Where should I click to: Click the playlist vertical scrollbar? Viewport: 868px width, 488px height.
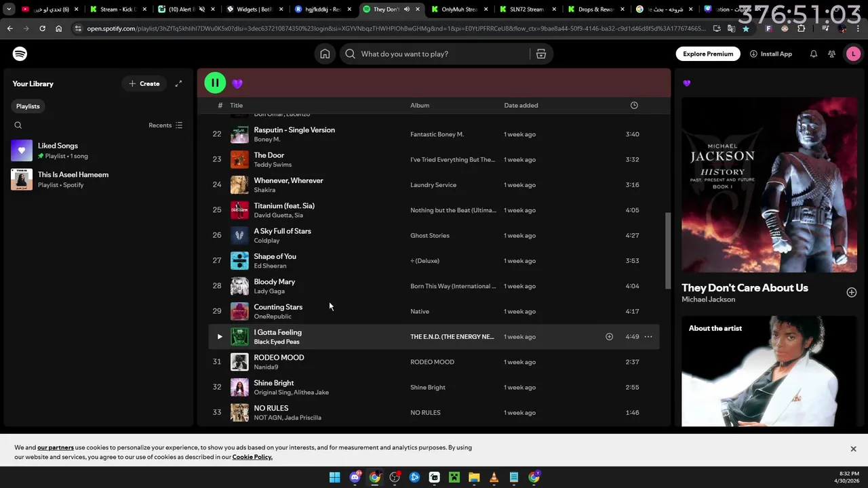coord(667,251)
